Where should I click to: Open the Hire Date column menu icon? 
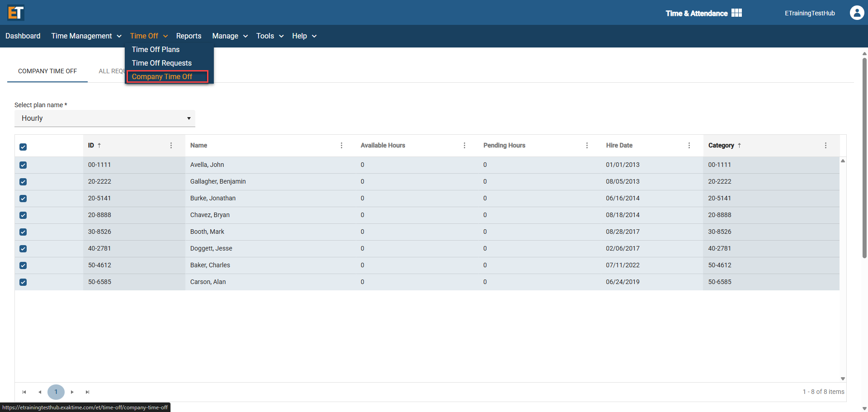tap(689, 145)
